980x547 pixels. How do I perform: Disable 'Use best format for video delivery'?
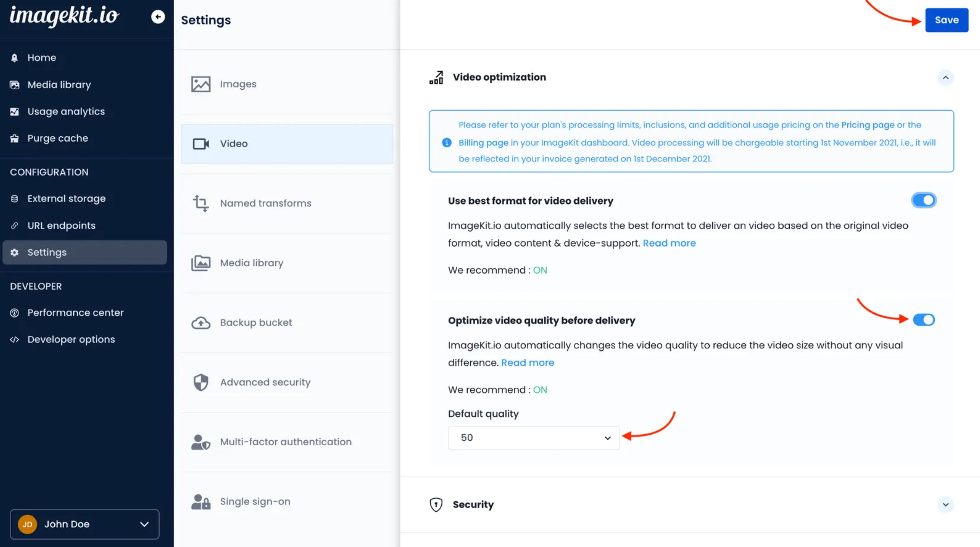[x=924, y=200]
